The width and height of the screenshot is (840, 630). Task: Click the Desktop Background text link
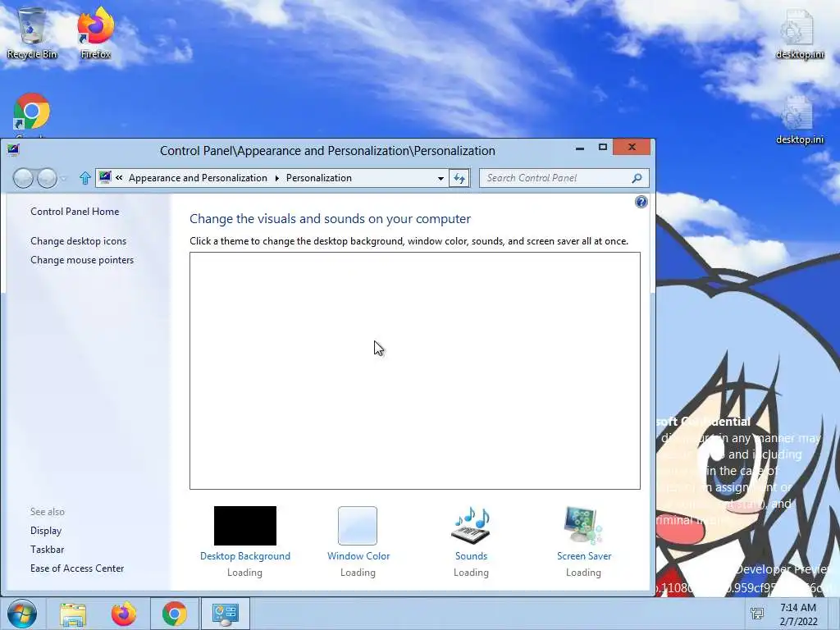click(244, 556)
